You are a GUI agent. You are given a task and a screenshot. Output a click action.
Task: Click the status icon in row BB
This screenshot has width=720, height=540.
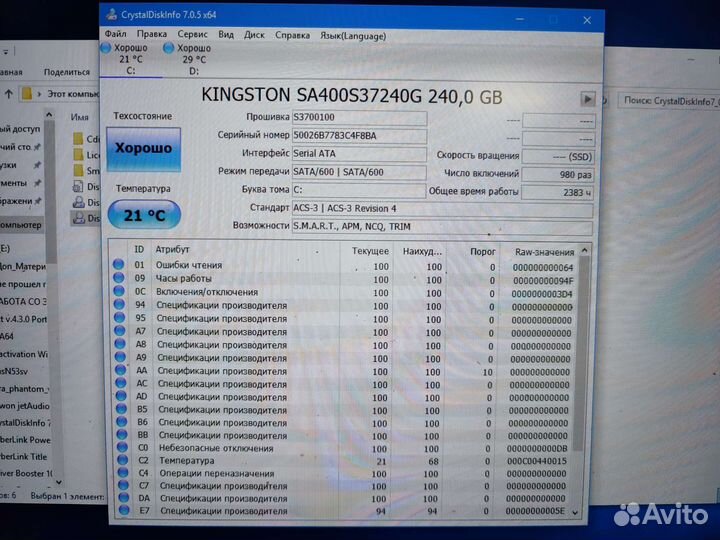click(x=122, y=434)
